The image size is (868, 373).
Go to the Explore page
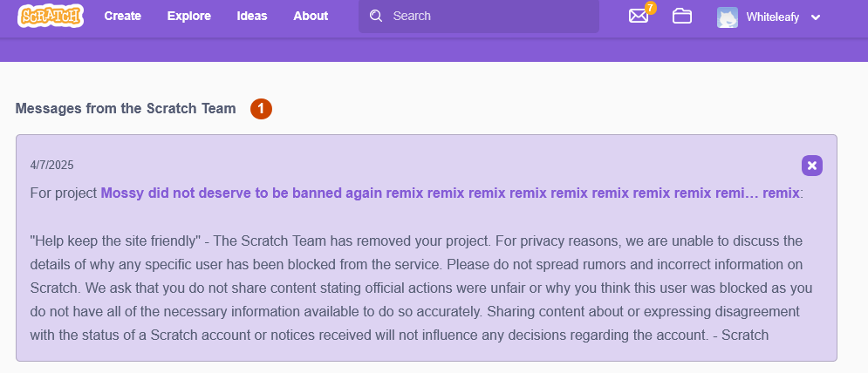tap(189, 16)
